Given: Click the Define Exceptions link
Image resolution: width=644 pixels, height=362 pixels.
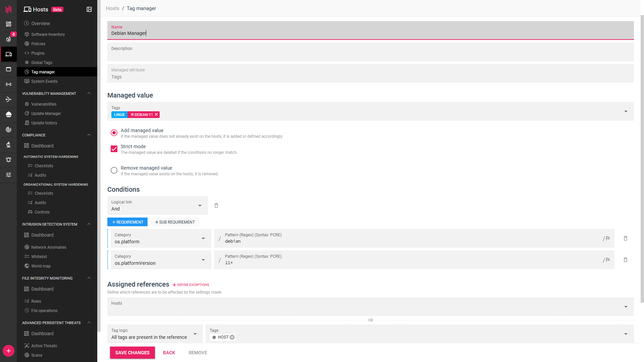Looking at the screenshot, I should 191,285.
